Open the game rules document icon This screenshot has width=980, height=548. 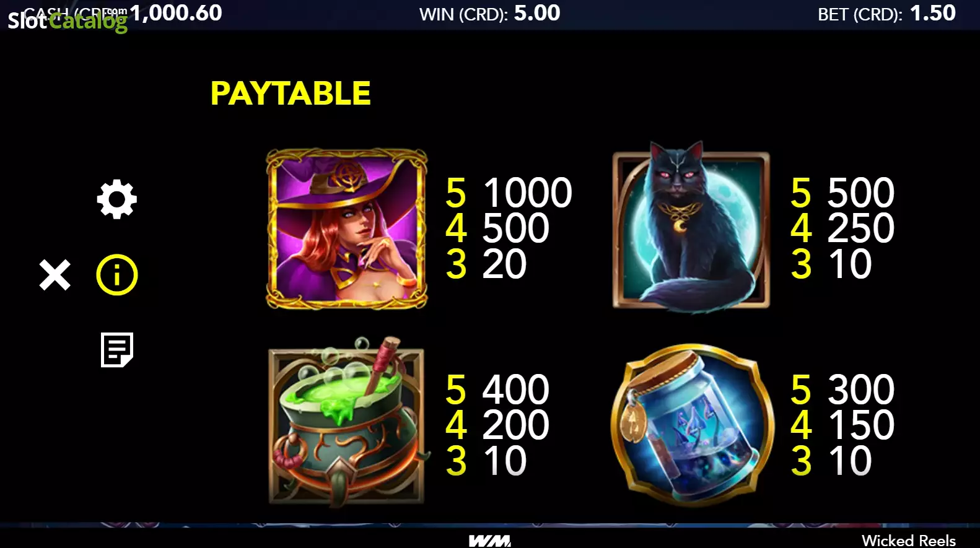click(117, 350)
